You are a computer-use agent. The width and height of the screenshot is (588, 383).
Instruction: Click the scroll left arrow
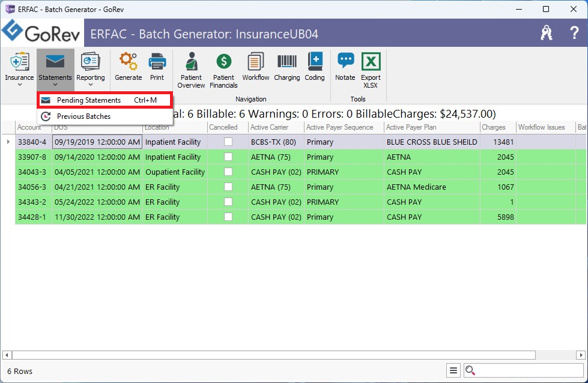(x=7, y=355)
